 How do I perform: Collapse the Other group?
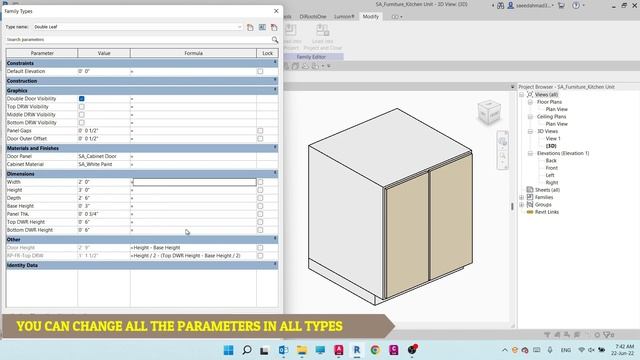(x=275, y=239)
